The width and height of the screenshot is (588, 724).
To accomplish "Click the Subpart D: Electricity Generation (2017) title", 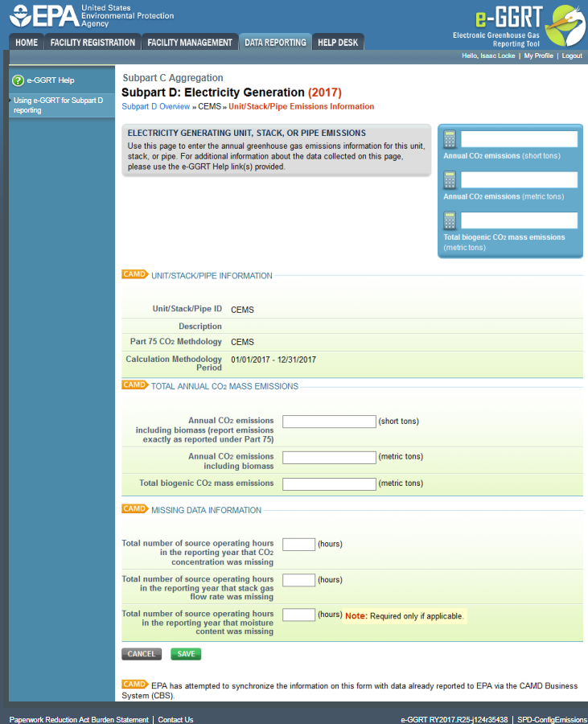I will [231, 93].
